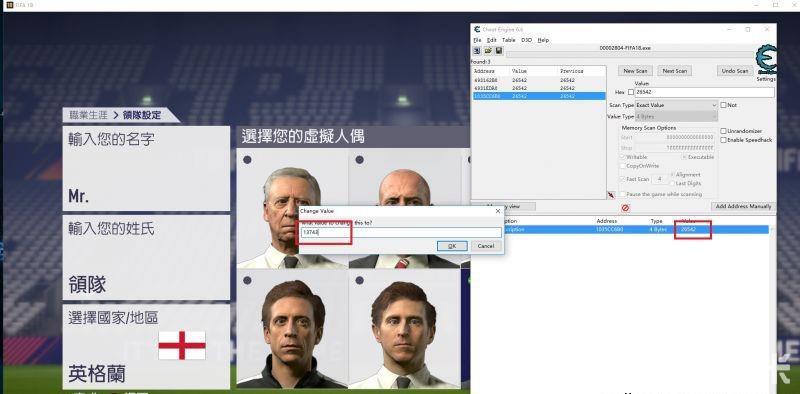The height and width of the screenshot is (394, 800).
Task: Open the Edit menu
Action: click(491, 40)
